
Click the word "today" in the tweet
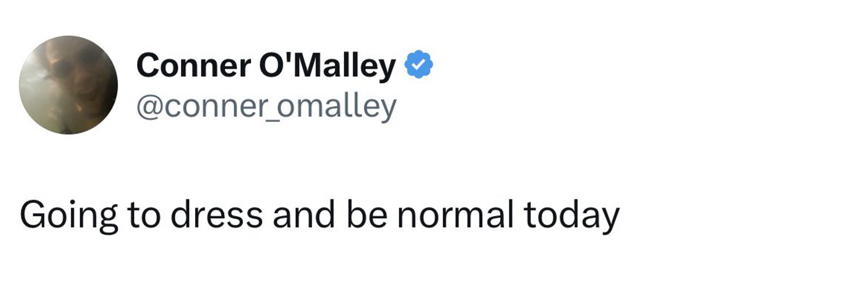coord(572,216)
